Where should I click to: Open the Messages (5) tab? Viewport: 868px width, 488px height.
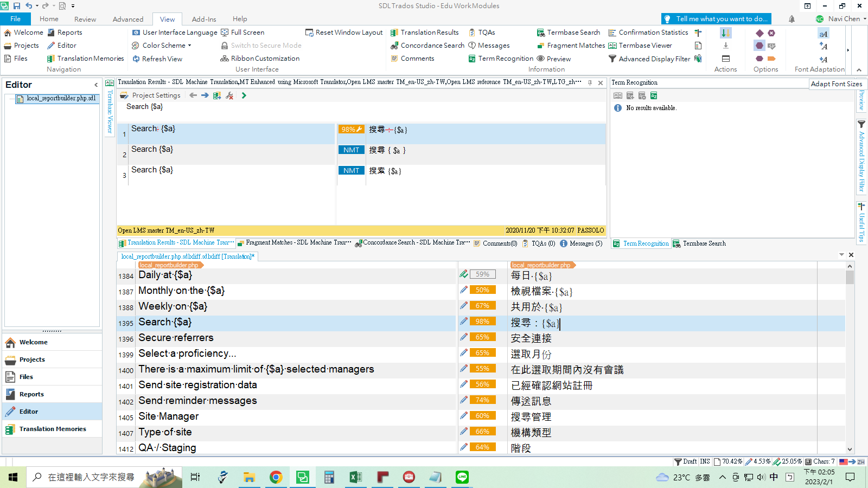(x=582, y=243)
